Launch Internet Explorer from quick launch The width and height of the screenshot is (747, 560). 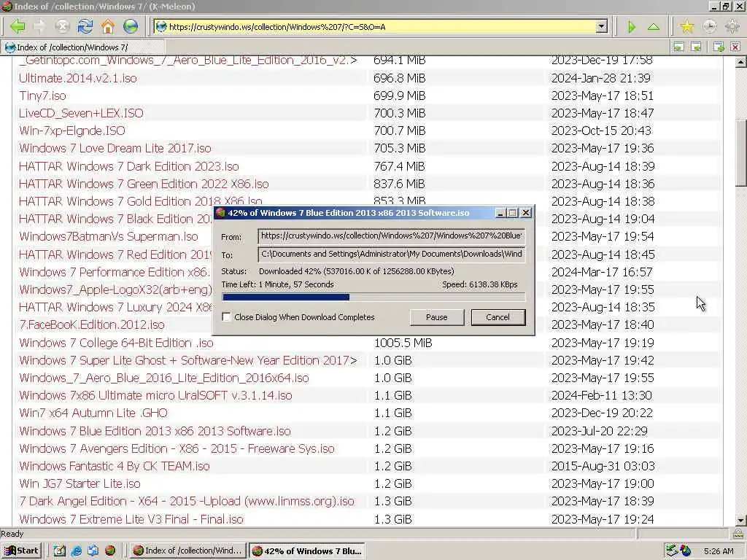[x=76, y=551]
